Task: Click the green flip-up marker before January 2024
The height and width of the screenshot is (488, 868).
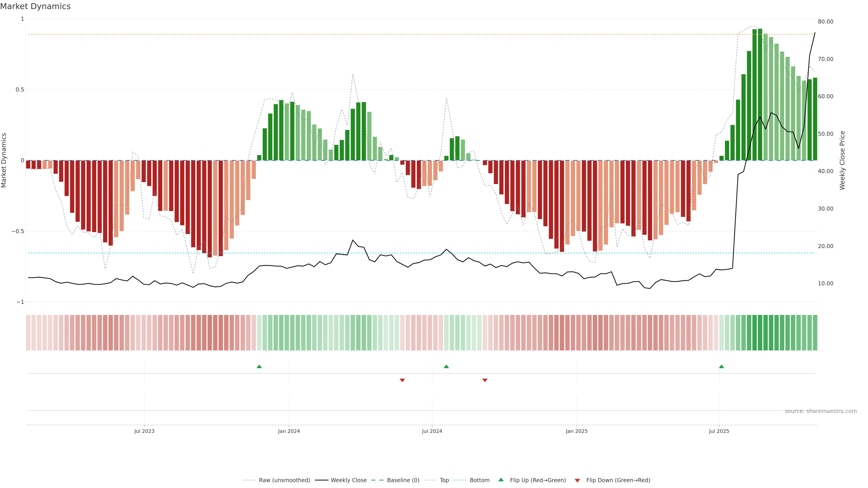Action: pyautogui.click(x=259, y=366)
